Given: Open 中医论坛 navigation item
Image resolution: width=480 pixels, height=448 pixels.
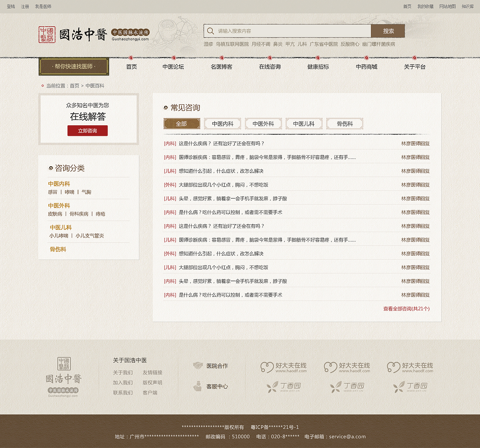Looking at the screenshot, I should 173,66.
